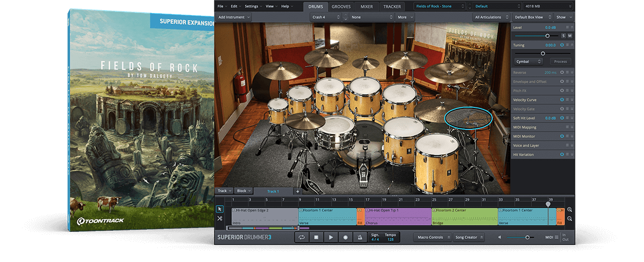The image size is (644, 262).
Task: Mute the instrument with M button
Action: click(x=570, y=35)
